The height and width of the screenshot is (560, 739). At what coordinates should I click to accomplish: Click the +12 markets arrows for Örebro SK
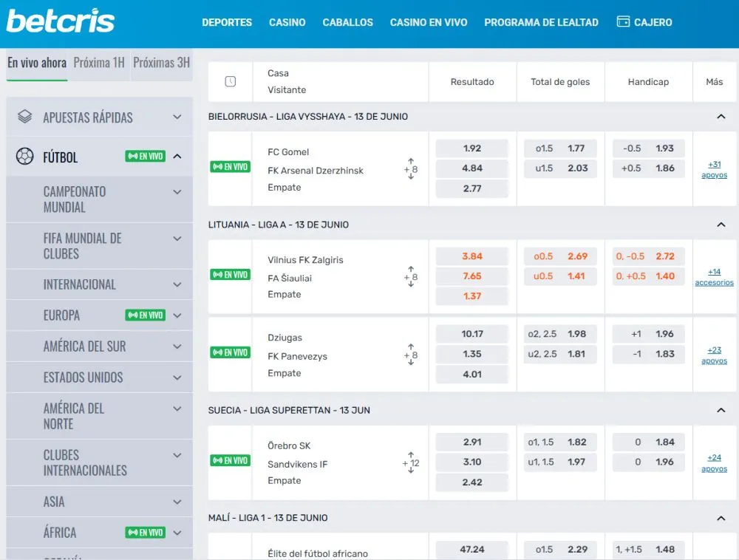411,462
